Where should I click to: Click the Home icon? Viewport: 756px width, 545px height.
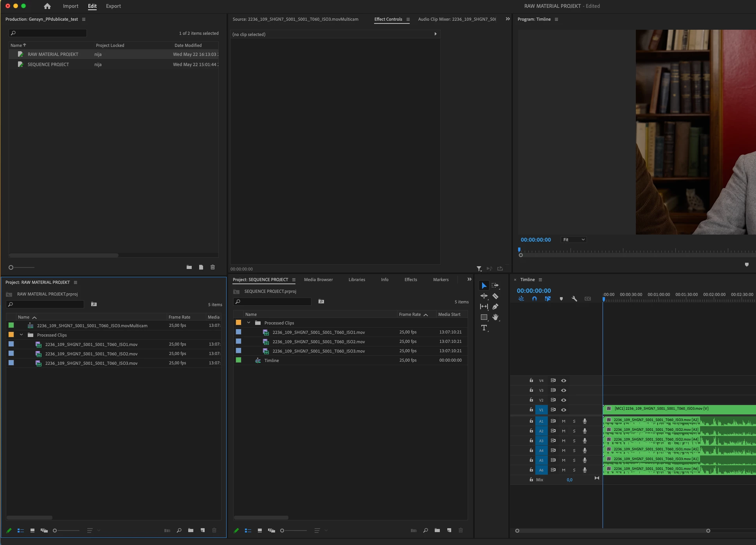(x=47, y=6)
